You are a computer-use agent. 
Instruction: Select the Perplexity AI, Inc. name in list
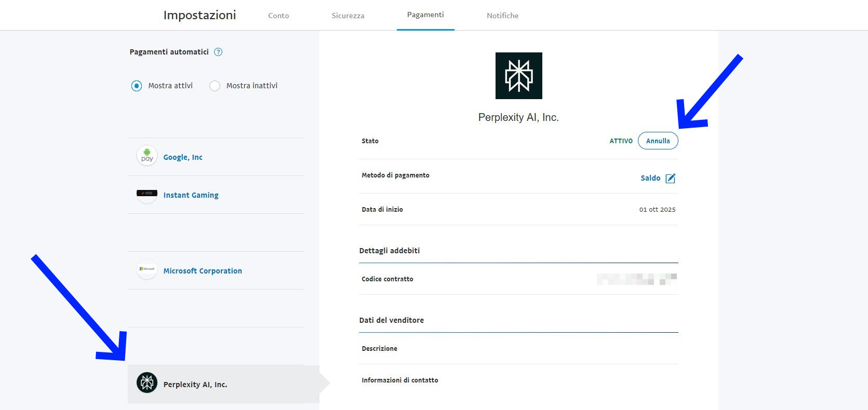pos(195,385)
